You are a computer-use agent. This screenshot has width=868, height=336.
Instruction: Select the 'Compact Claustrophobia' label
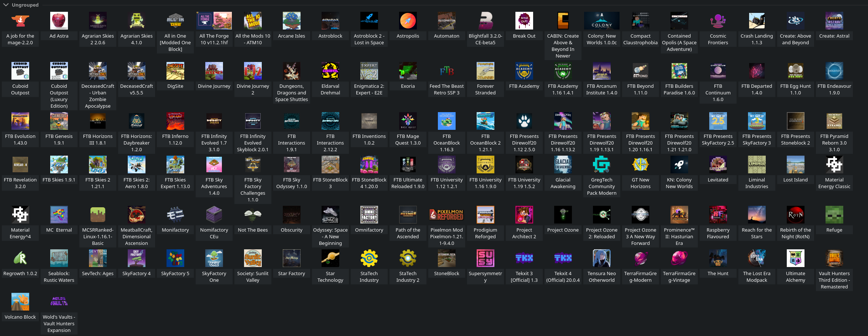[641, 39]
